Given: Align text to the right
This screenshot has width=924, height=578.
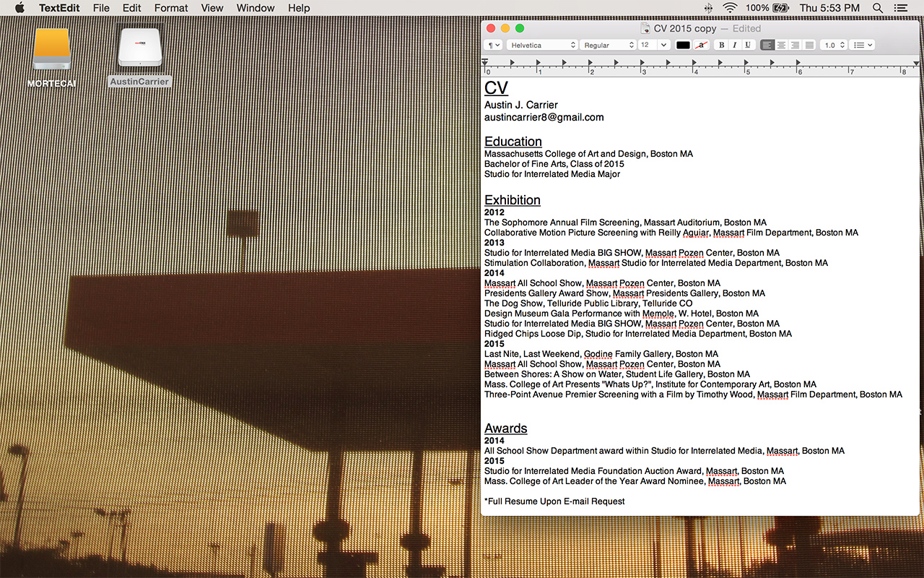Looking at the screenshot, I should click(795, 45).
